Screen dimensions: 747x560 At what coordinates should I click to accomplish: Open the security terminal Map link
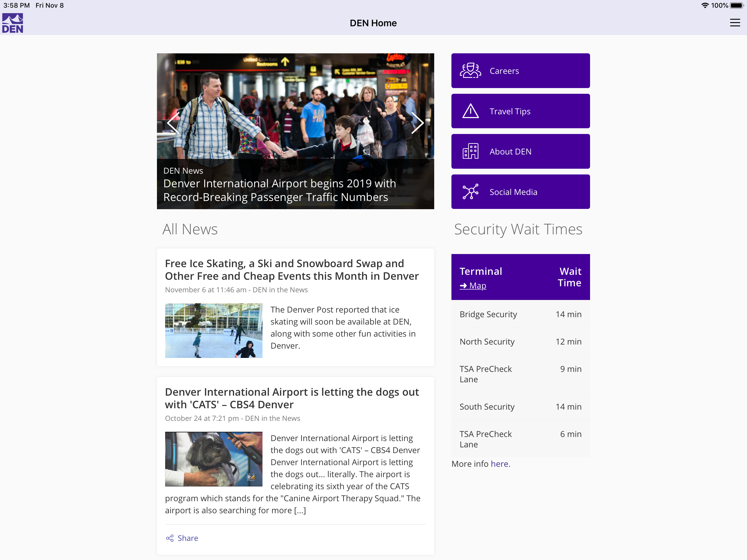pos(473,286)
